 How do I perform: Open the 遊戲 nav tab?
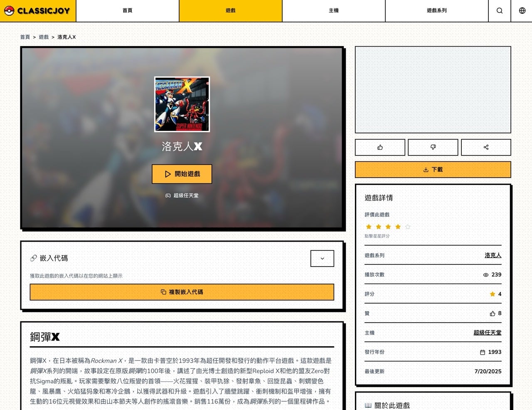[x=231, y=11]
